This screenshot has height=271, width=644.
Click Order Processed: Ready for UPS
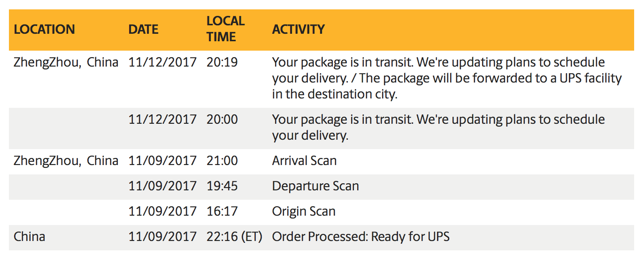361,237
